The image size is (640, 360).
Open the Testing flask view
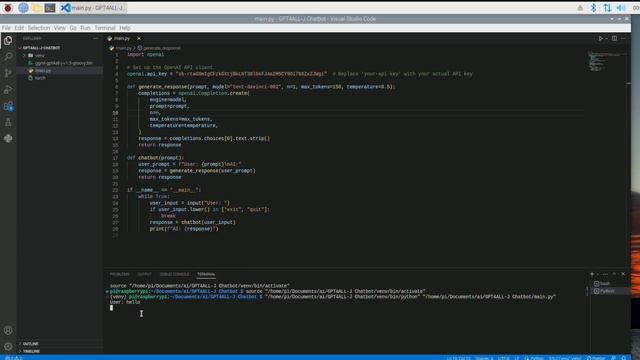click(8, 122)
